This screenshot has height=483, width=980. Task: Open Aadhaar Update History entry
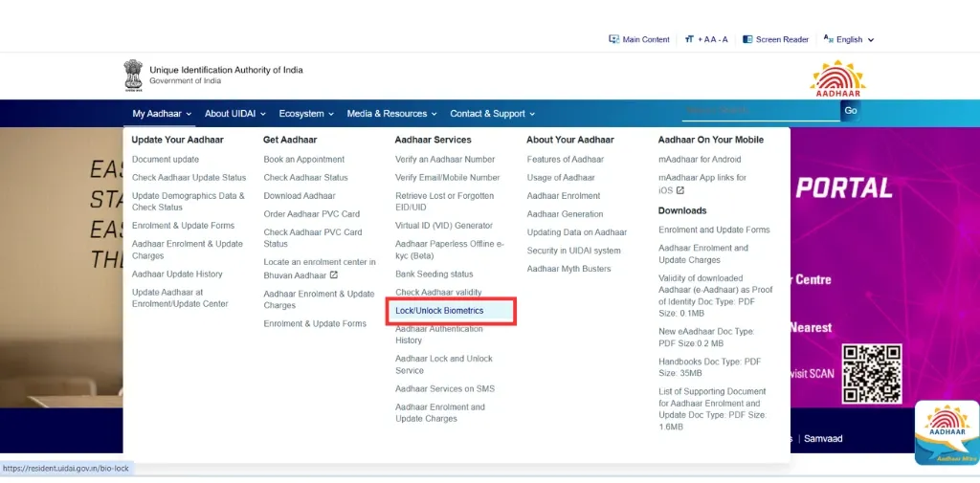pyautogui.click(x=177, y=274)
